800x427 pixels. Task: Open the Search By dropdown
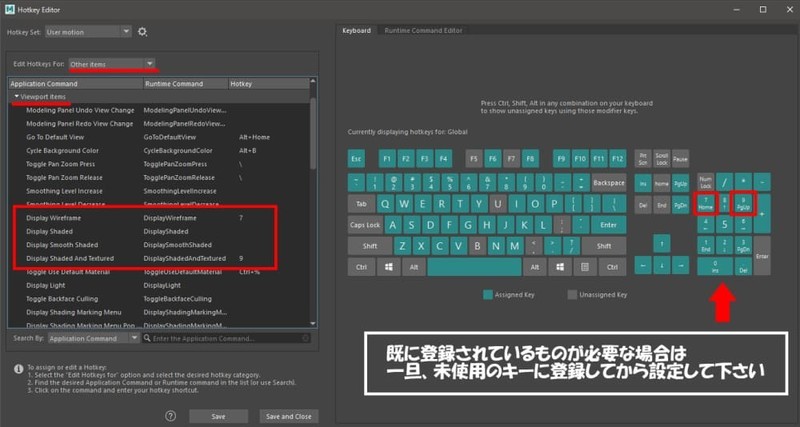[x=93, y=338]
